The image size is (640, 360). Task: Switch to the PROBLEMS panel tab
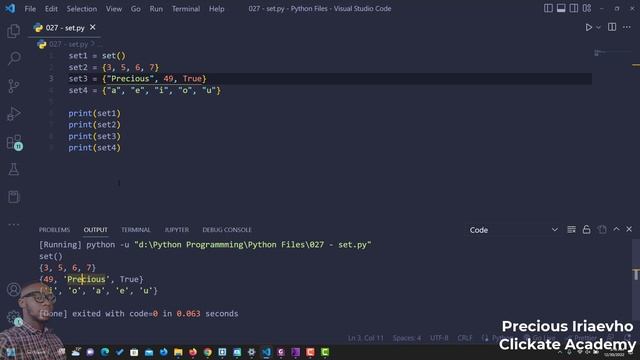click(54, 230)
